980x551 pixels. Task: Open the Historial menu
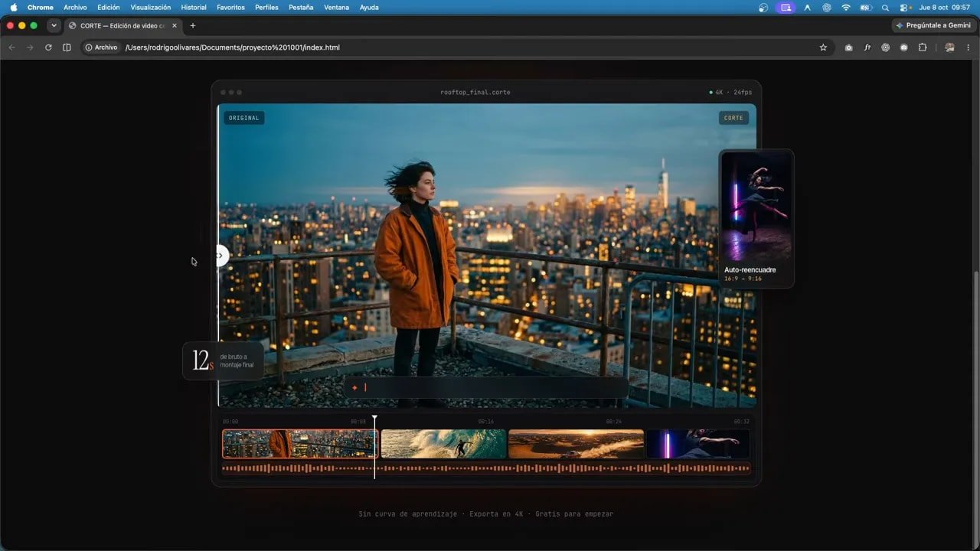tap(194, 8)
